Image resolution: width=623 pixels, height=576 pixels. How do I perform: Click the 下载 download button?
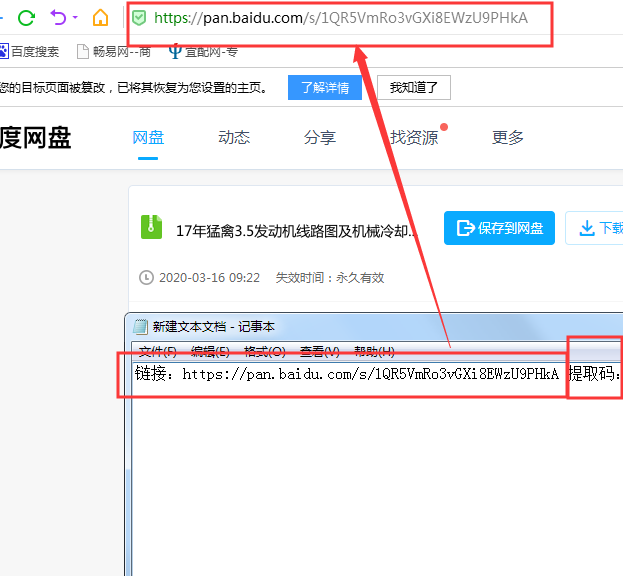pyautogui.click(x=594, y=228)
